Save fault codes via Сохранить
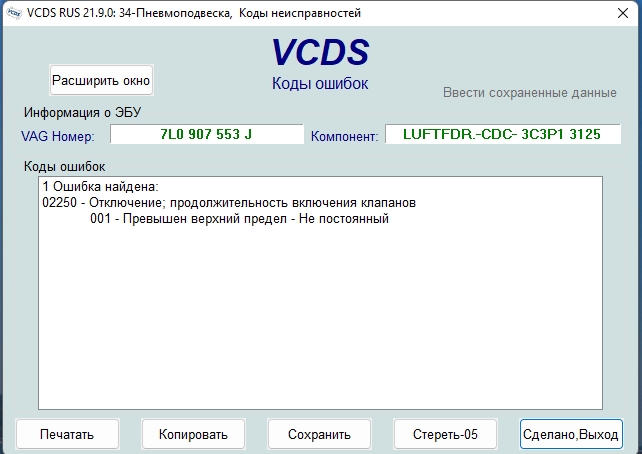Screen dimensions: 642x454 (x=319, y=434)
